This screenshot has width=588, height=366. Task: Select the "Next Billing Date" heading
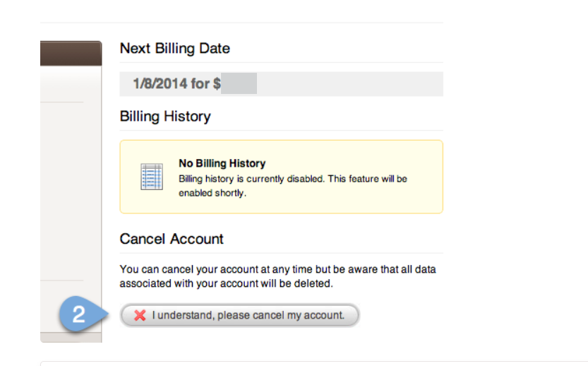tap(174, 49)
